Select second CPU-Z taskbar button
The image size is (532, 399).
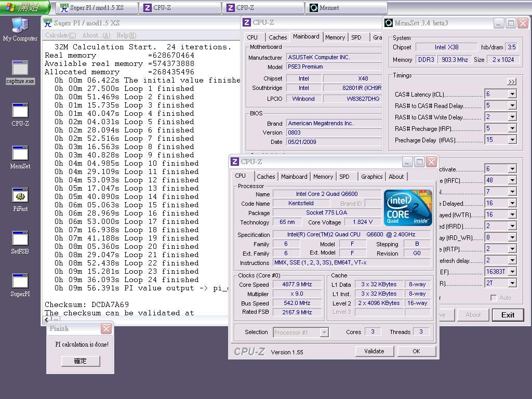click(x=263, y=8)
